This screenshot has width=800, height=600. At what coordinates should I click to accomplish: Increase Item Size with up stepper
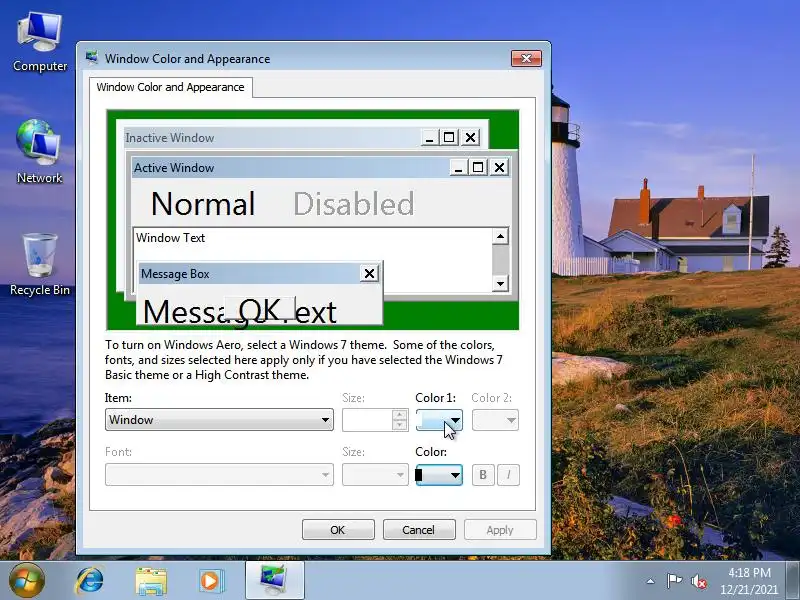point(400,415)
